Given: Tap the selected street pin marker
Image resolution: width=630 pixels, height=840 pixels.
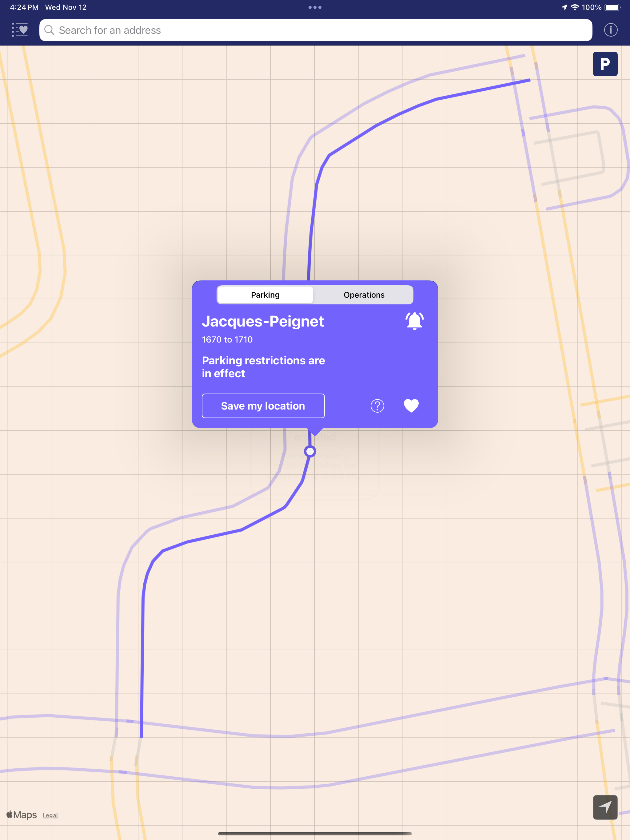Looking at the screenshot, I should click(x=310, y=451).
